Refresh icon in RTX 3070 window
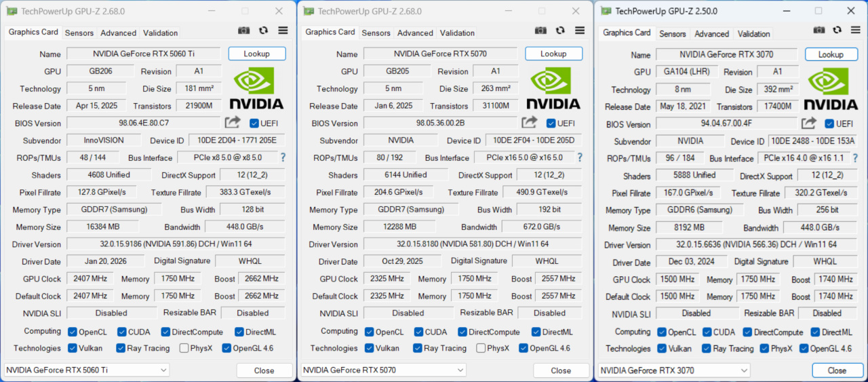 point(838,31)
